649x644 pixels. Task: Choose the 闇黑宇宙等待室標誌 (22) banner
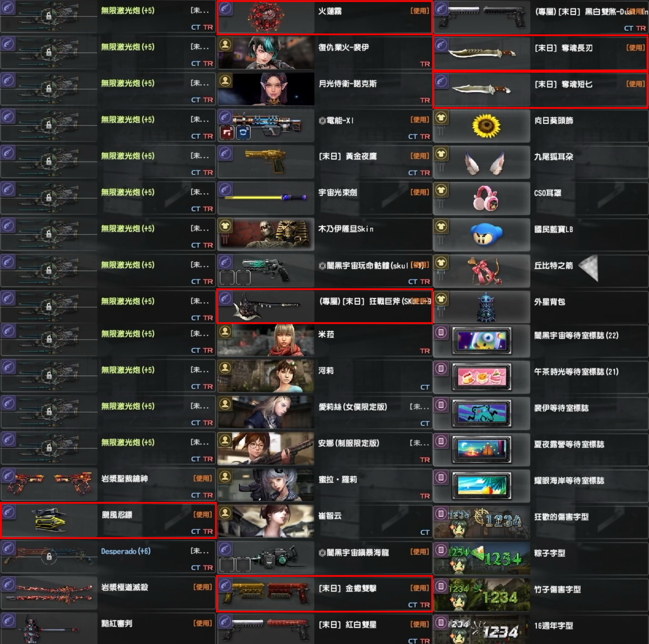tap(482, 341)
